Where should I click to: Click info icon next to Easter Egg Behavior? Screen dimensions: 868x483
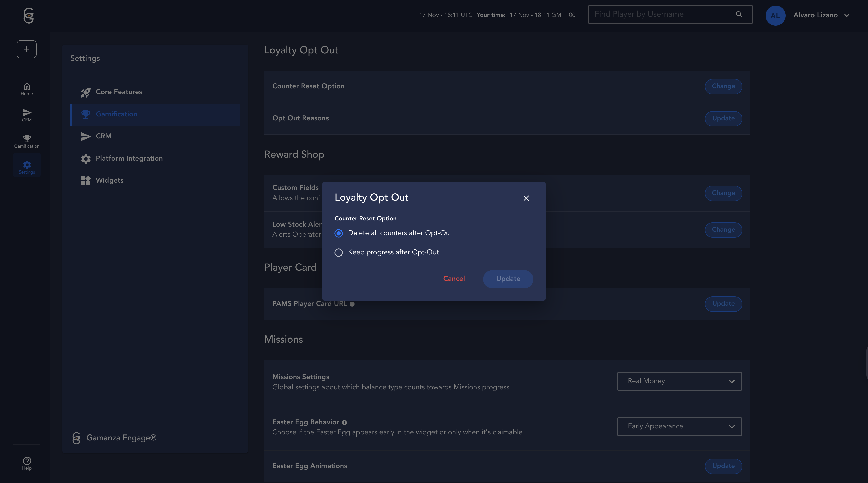click(344, 423)
